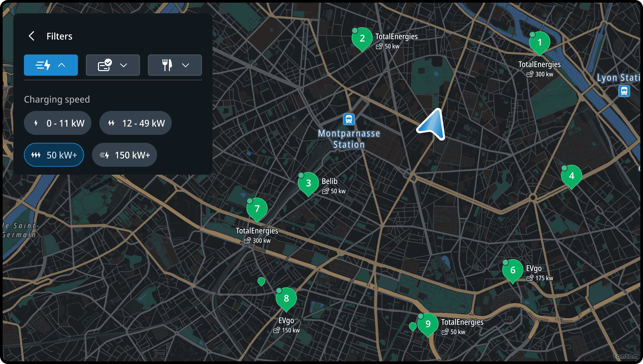The image size is (643, 364).
Task: Select charging station pin number 4
Action: click(x=571, y=176)
